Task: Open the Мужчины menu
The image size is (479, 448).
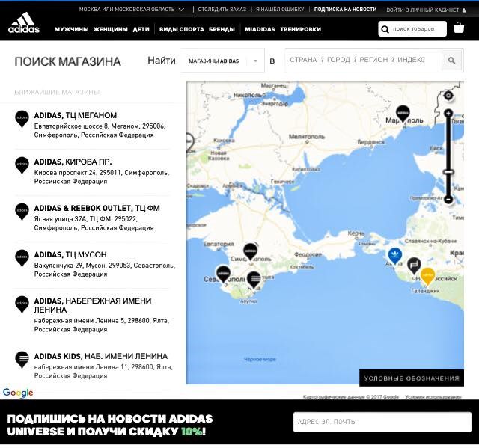Action: (x=71, y=29)
